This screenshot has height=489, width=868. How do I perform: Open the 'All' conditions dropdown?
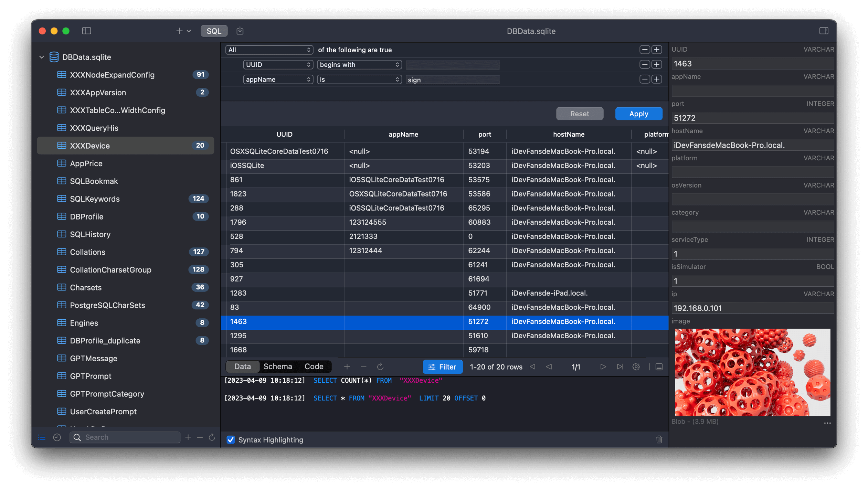click(269, 50)
